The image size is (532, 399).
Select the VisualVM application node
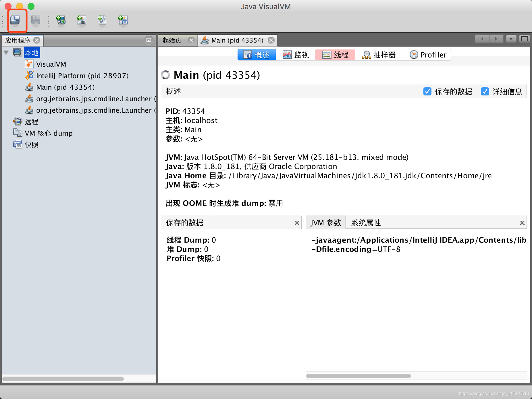(51, 64)
